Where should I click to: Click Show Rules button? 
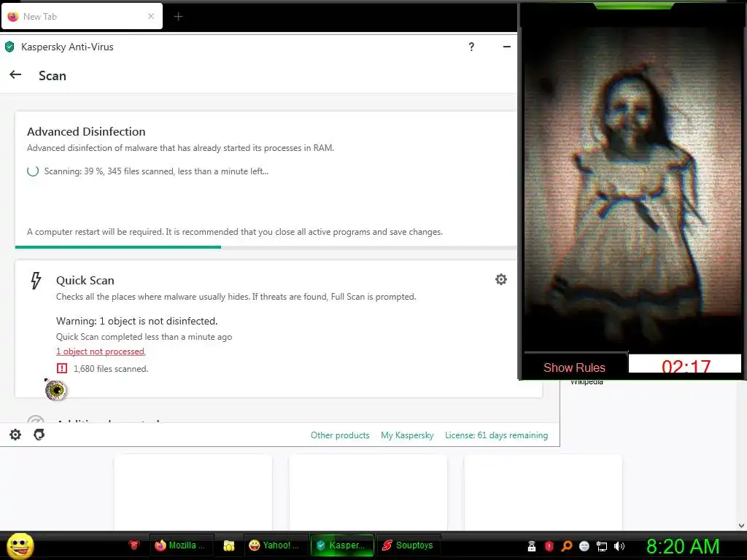pyautogui.click(x=575, y=367)
